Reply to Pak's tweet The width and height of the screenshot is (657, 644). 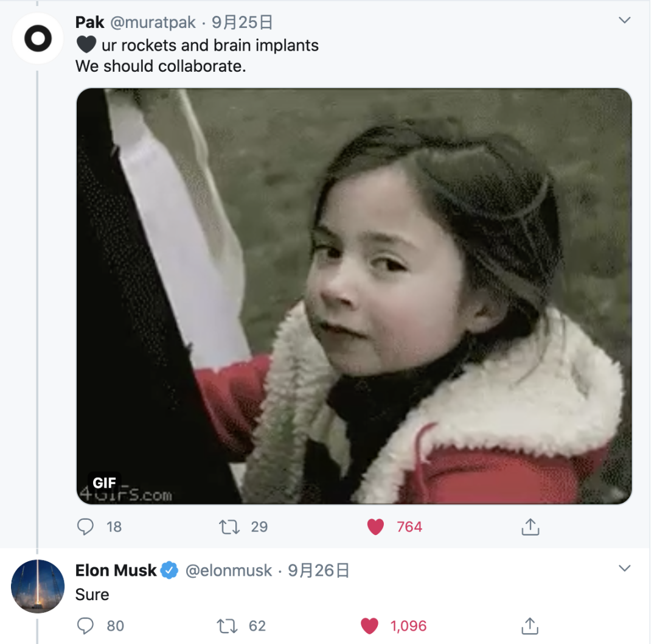click(x=86, y=527)
